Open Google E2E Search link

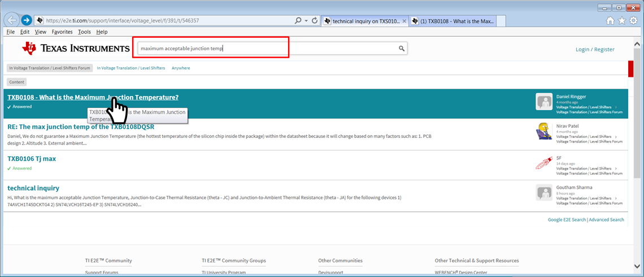tap(567, 220)
